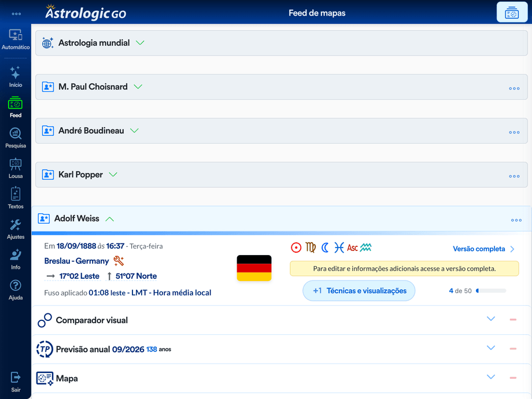Click the German flag image
This screenshot has width=532, height=399.
[254, 268]
